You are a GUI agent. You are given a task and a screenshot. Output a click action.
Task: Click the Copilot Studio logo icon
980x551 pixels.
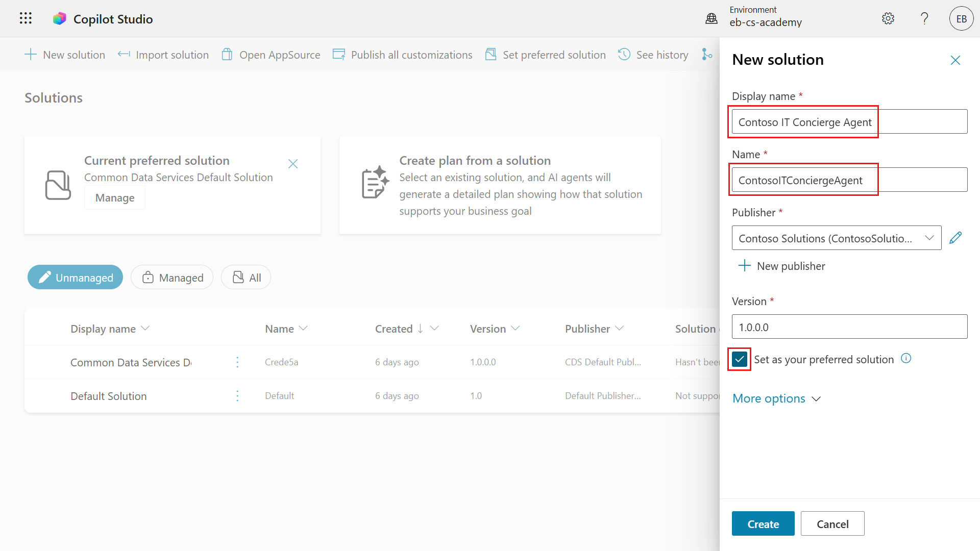point(60,19)
